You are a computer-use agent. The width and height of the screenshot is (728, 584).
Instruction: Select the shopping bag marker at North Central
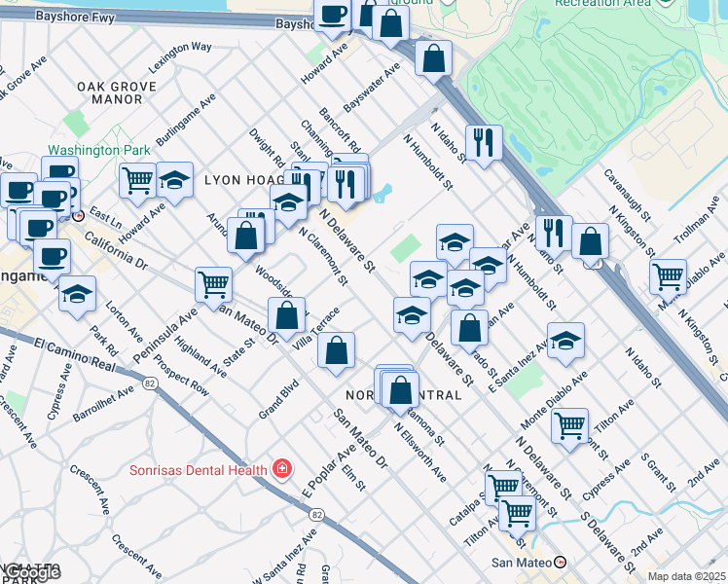coord(400,390)
